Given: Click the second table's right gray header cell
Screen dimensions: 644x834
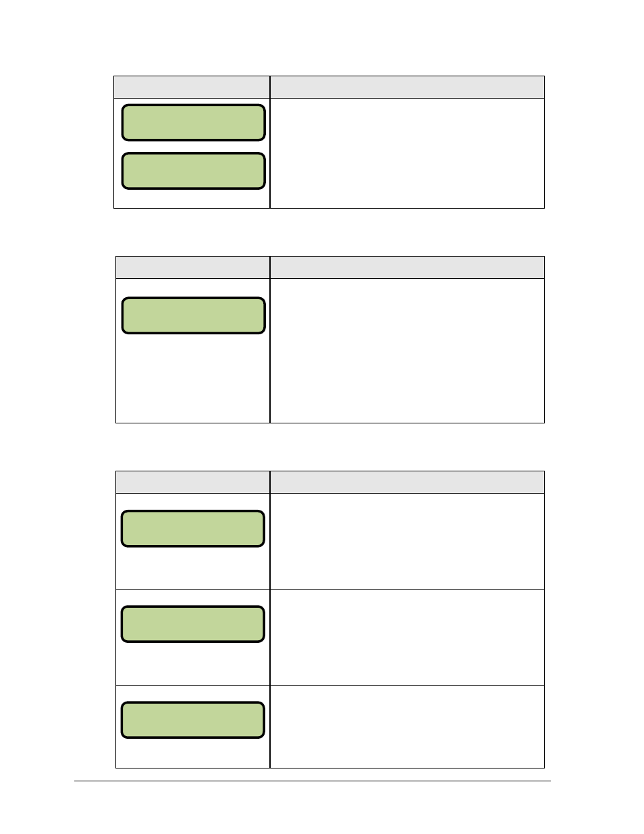Looking at the screenshot, I should [407, 267].
